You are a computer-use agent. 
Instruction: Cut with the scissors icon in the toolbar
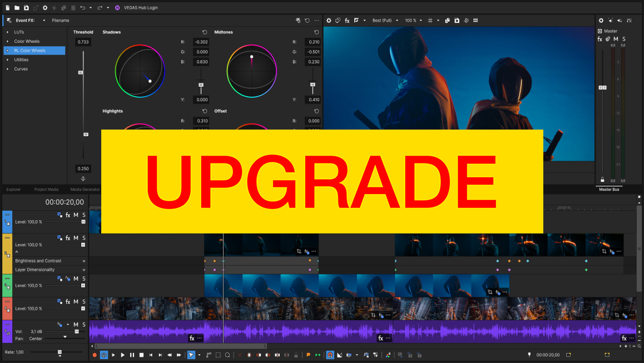tap(53, 8)
